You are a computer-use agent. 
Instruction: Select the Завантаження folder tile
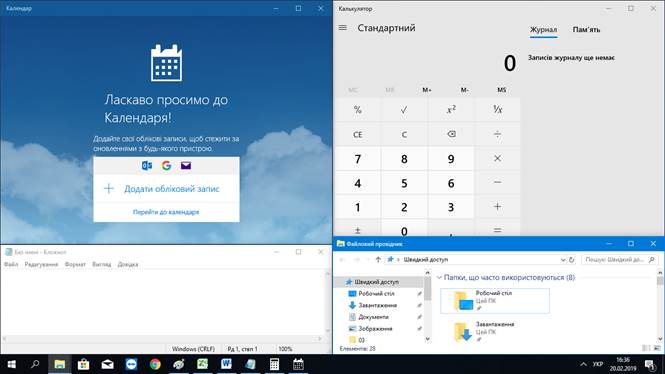[495, 331]
